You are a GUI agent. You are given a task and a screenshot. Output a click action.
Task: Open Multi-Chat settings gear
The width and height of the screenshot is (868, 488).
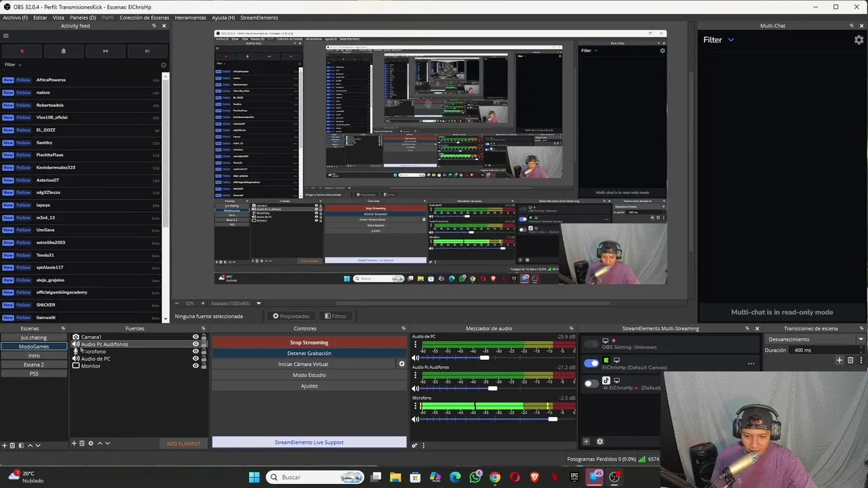click(x=859, y=40)
